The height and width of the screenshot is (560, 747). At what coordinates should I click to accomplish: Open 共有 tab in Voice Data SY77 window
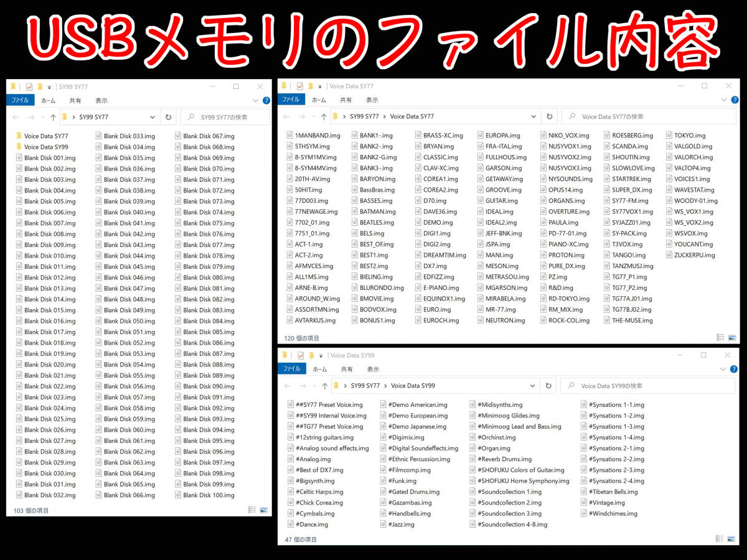(346, 100)
